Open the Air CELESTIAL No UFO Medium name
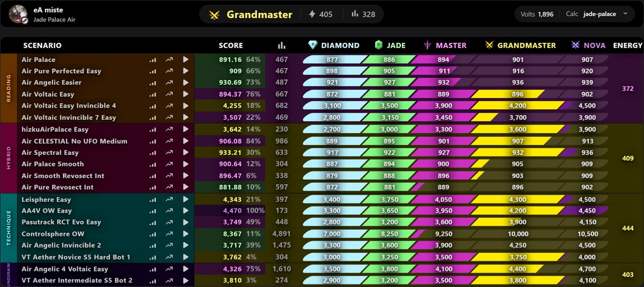 coord(75,141)
